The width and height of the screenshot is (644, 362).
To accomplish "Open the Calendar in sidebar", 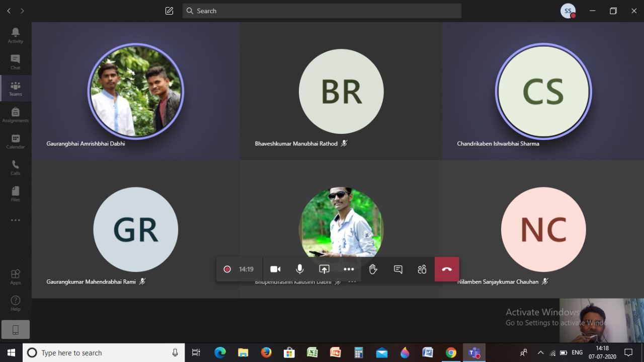I will (15, 141).
